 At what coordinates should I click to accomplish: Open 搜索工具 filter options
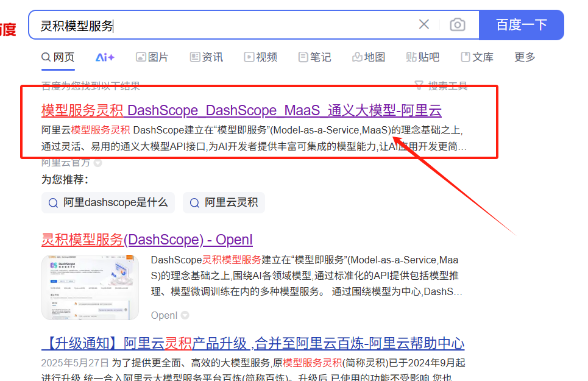[441, 85]
